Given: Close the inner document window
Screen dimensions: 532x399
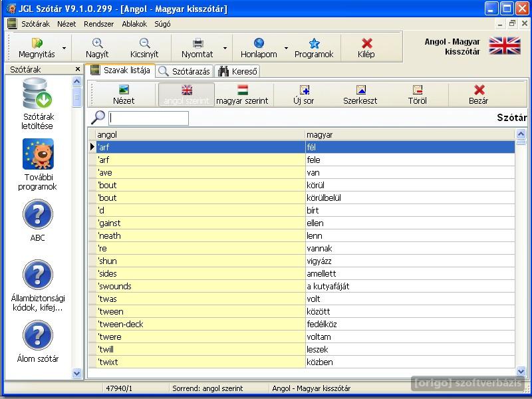Looking at the screenshot, I should (x=525, y=23).
